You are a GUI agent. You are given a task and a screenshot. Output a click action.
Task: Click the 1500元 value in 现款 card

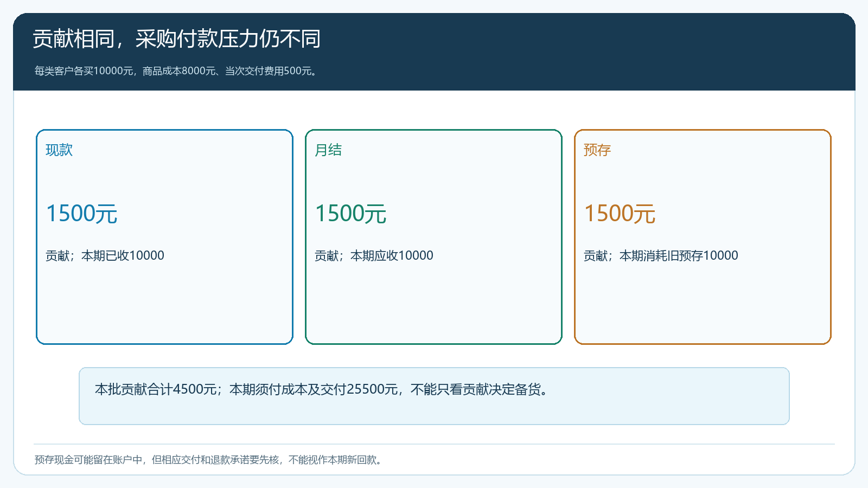click(81, 214)
